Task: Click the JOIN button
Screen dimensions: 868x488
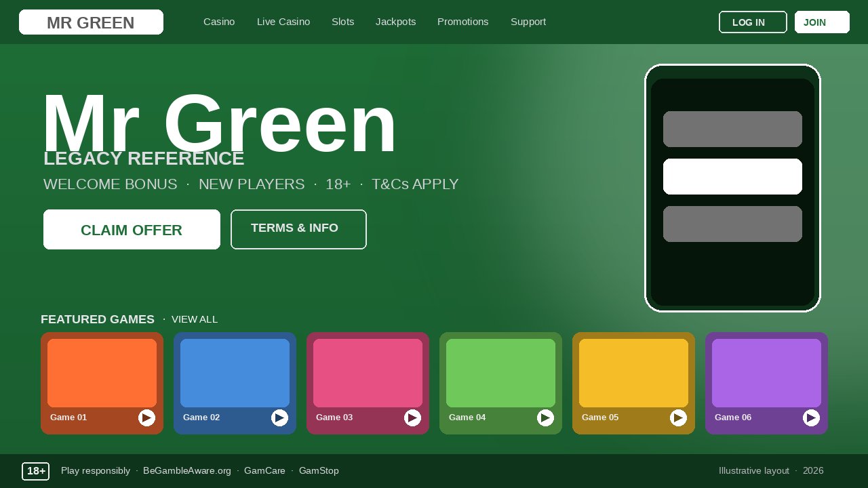Action: tap(822, 22)
